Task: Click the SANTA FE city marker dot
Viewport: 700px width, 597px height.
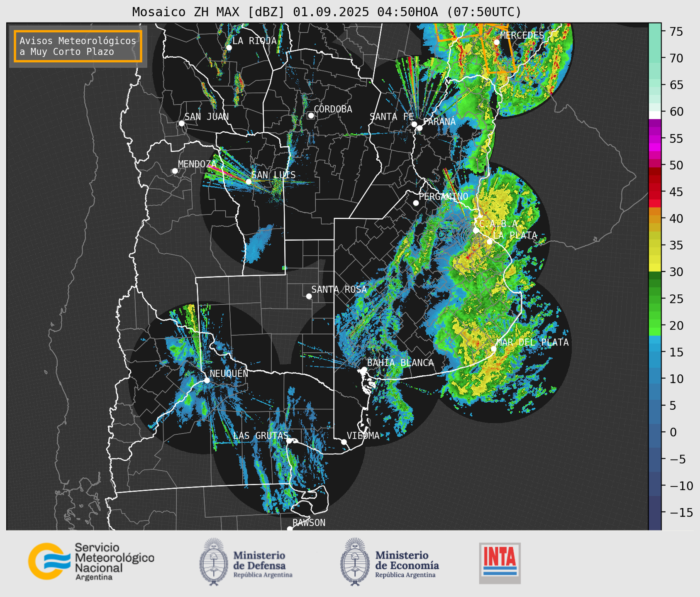Action: click(414, 124)
